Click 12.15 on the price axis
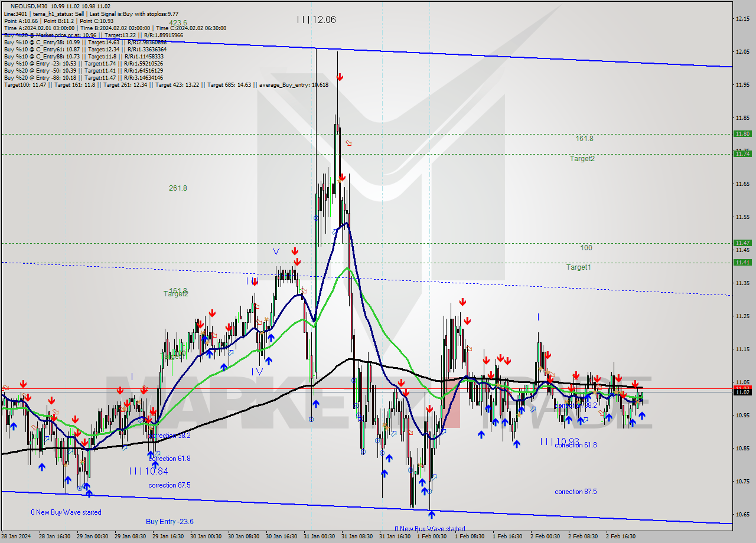The width and height of the screenshot is (756, 543). [742, 19]
